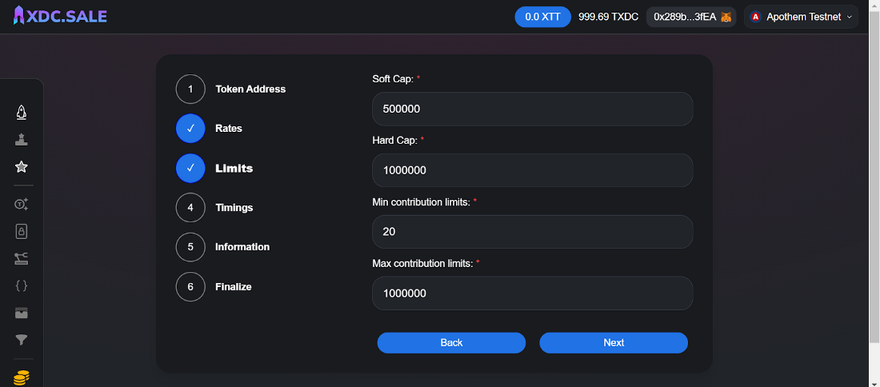The height and width of the screenshot is (387, 880).
Task: Click the Rates checkmark circle
Action: click(x=190, y=128)
